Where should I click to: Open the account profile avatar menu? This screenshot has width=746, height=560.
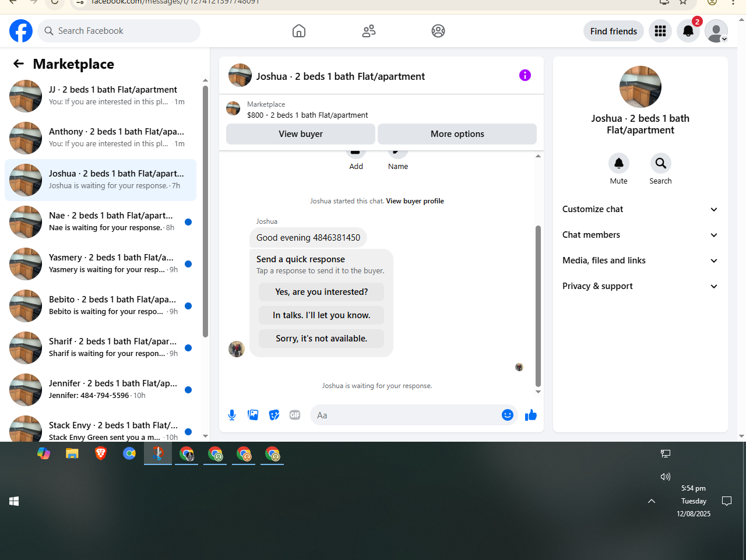[716, 31]
